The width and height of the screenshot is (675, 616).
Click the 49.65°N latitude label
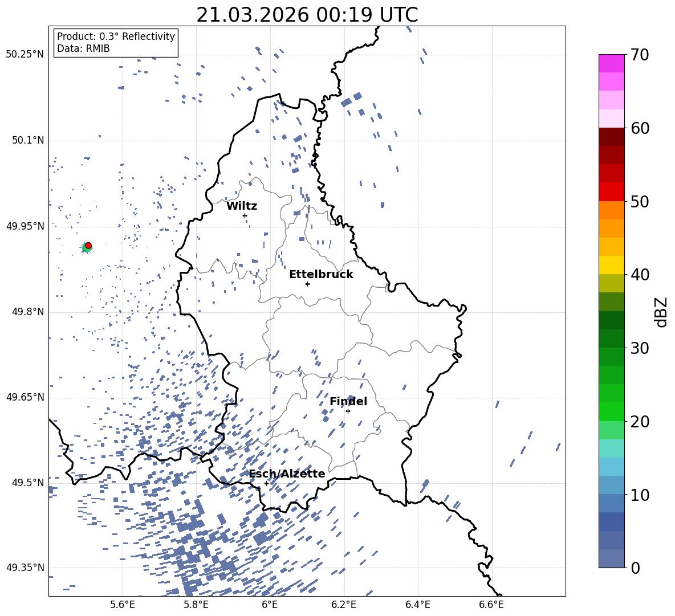tap(25, 397)
